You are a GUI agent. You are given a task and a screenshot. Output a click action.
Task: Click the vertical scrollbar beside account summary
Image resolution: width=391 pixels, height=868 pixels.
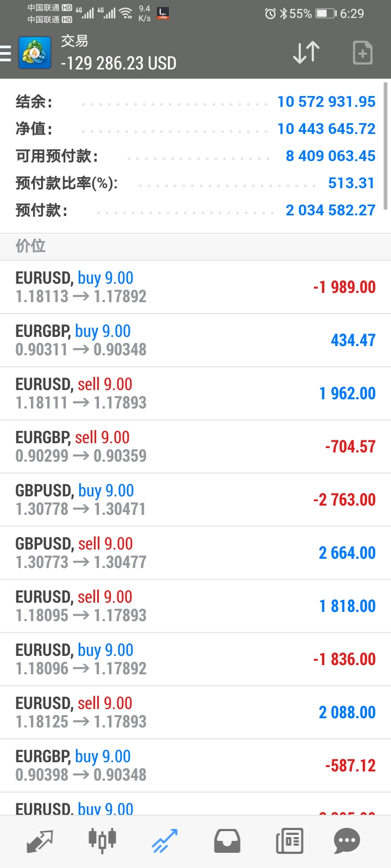[386, 146]
